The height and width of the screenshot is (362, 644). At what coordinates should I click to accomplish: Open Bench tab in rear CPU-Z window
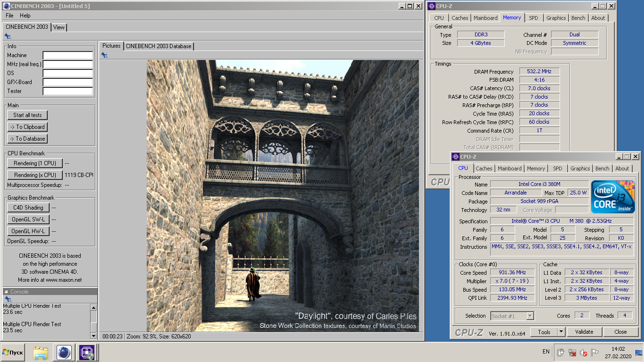(x=578, y=18)
